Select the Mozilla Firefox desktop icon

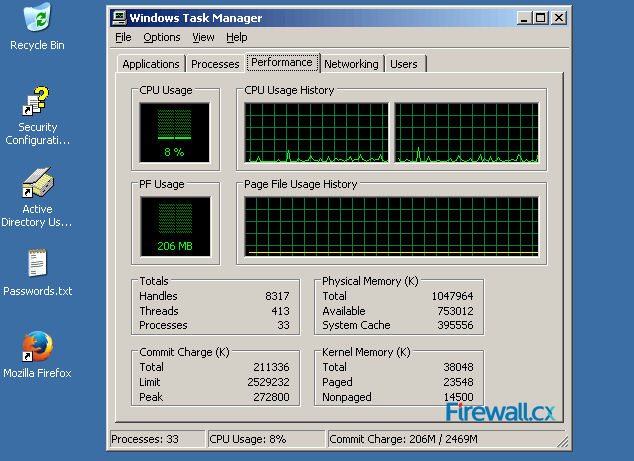[x=37, y=346]
